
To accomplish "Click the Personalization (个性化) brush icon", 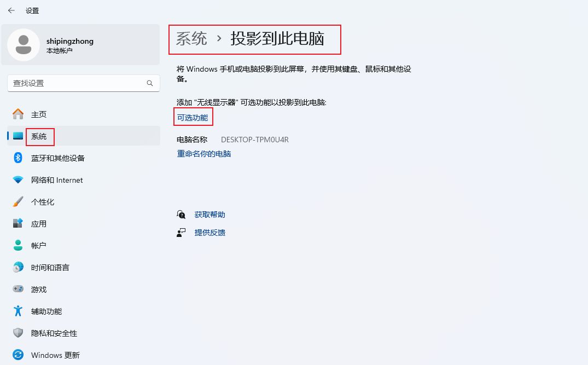I will click(x=18, y=202).
